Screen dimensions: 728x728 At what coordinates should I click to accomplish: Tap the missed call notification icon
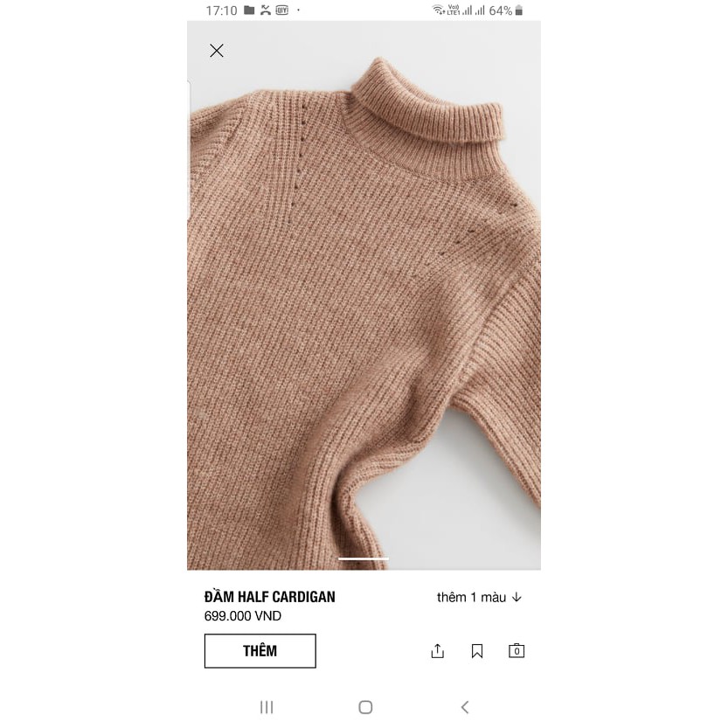click(x=266, y=10)
